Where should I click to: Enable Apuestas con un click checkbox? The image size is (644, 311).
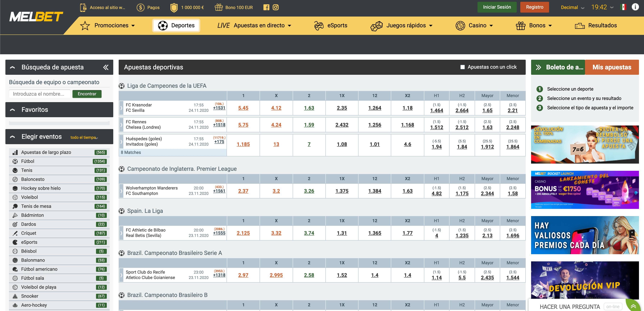point(462,67)
